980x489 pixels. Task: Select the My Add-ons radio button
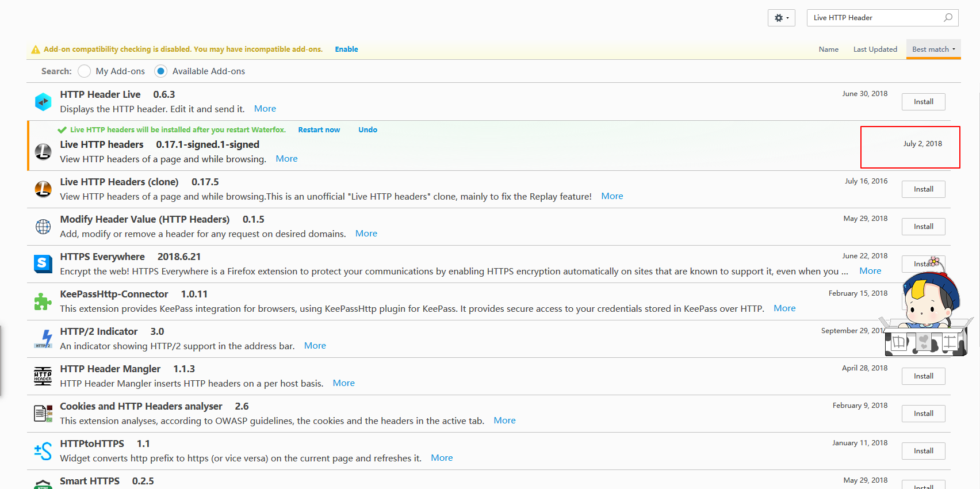[x=84, y=71]
